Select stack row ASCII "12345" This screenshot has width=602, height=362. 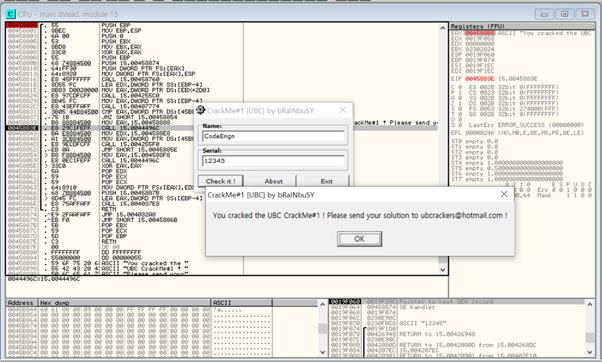click(457, 323)
